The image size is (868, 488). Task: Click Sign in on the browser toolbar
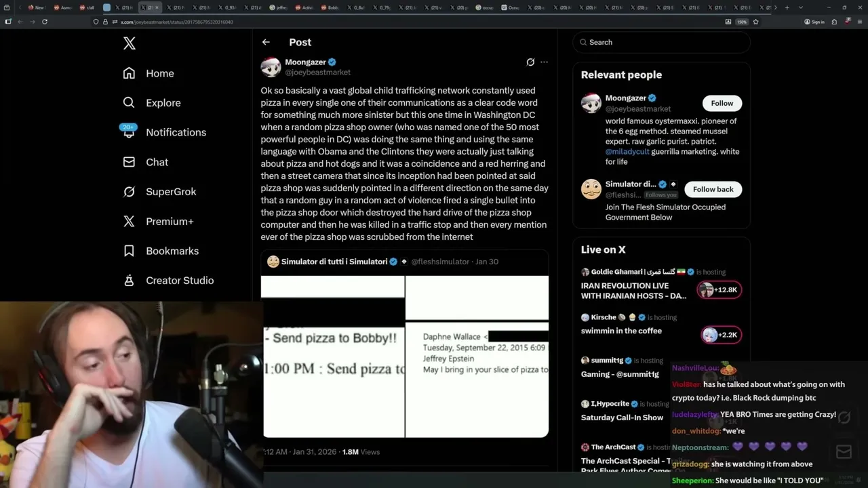pyautogui.click(x=814, y=22)
